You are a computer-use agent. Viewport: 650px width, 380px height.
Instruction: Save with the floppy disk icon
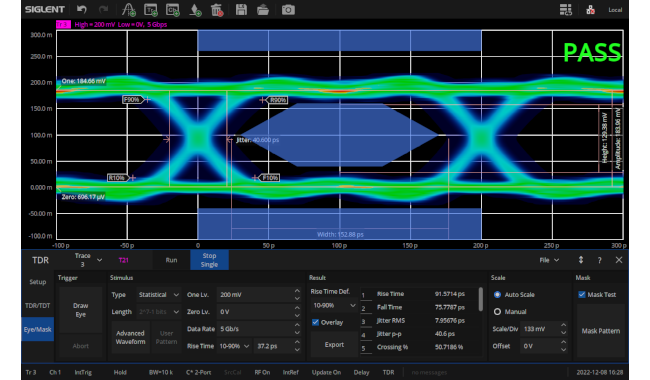[x=241, y=9]
